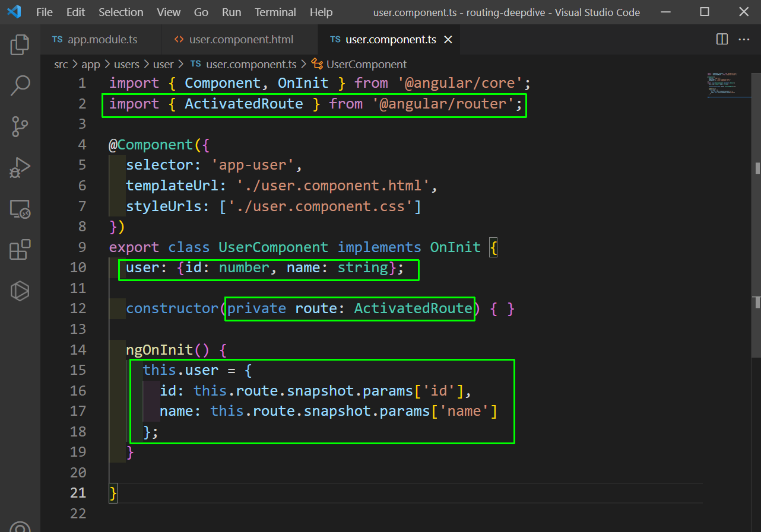The height and width of the screenshot is (532, 761).
Task: Open the Go menu
Action: tap(201, 12)
